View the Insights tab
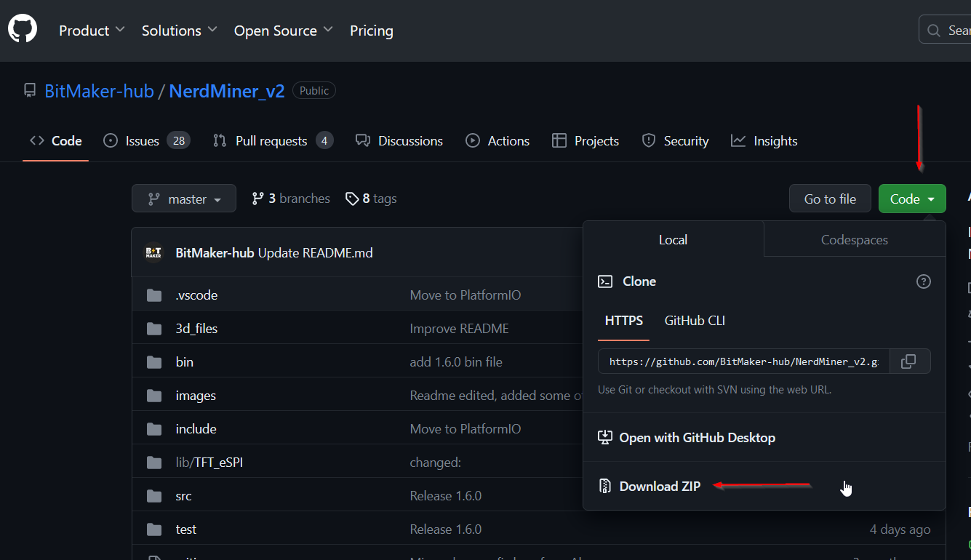The height and width of the screenshot is (560, 971). [x=764, y=141]
